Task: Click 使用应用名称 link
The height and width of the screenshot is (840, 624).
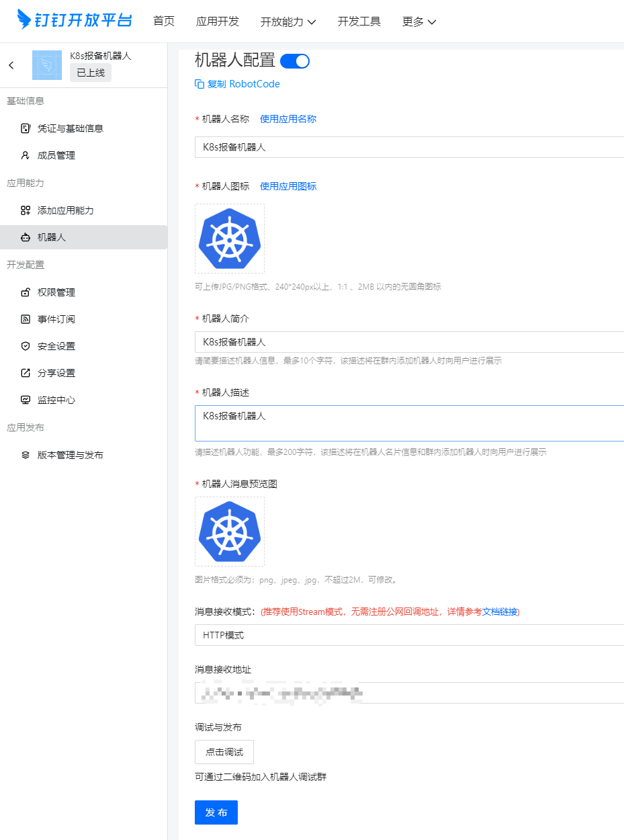Action: pyautogui.click(x=288, y=119)
